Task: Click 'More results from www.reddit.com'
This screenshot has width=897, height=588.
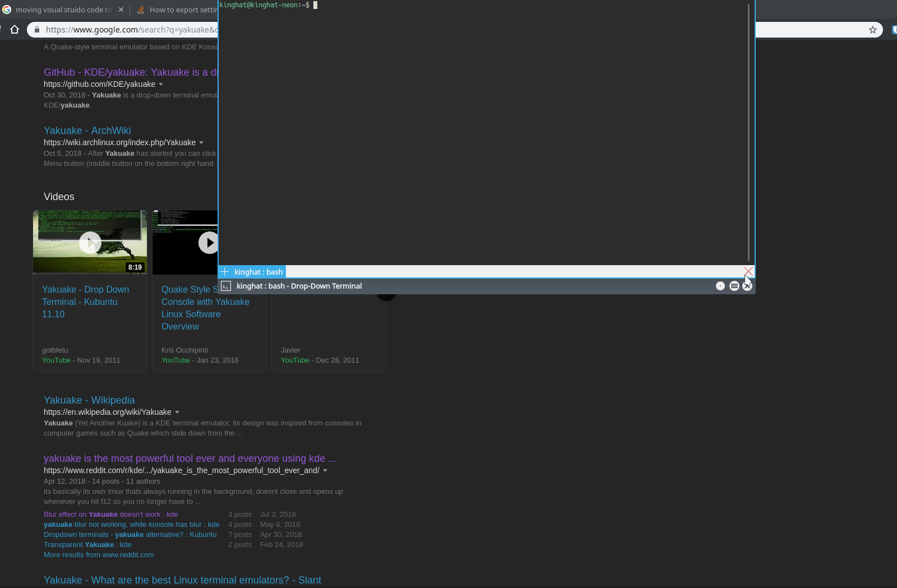Action: 99,555
